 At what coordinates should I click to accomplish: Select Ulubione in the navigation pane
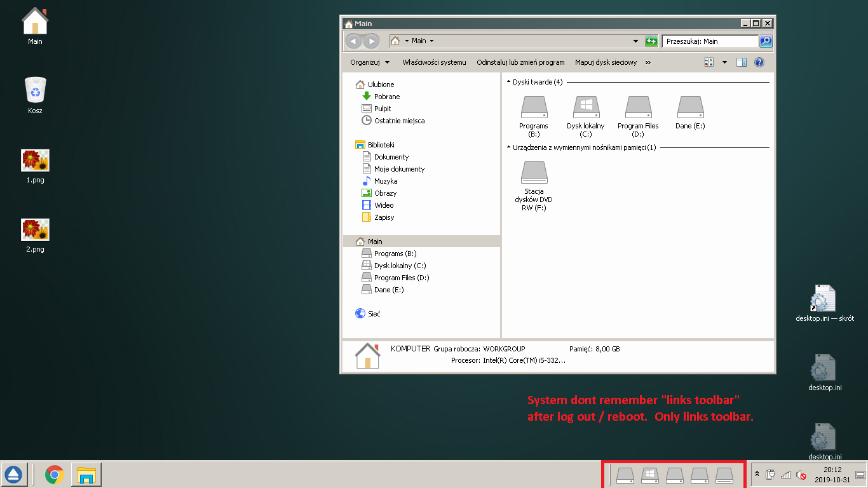381,85
